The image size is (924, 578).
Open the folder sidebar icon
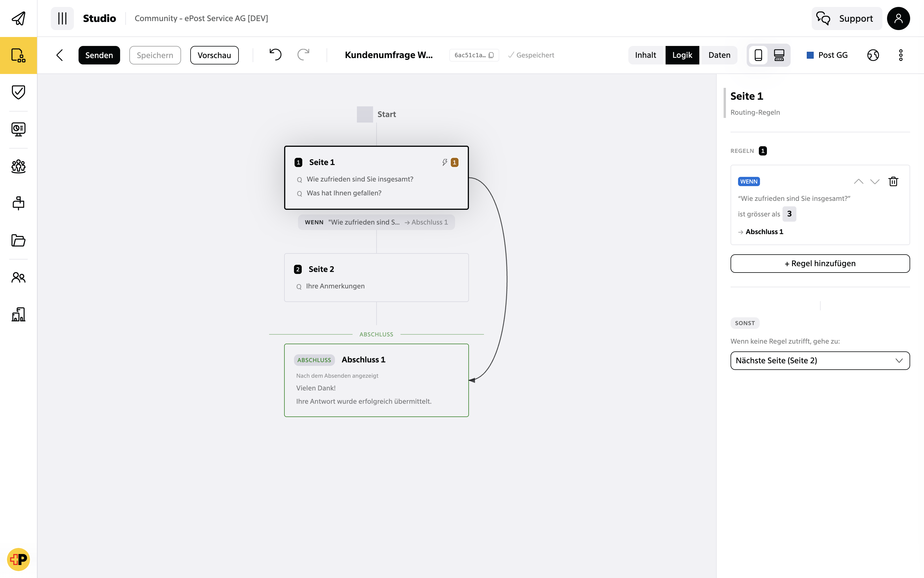(18, 240)
